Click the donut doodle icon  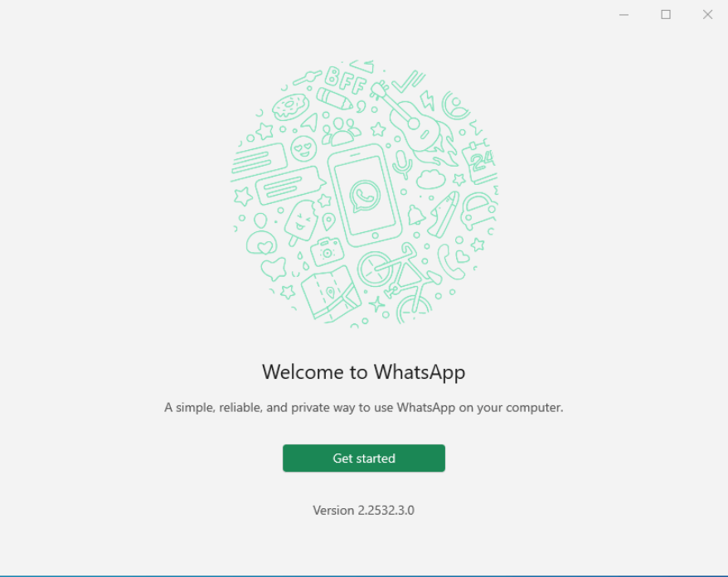(x=290, y=107)
